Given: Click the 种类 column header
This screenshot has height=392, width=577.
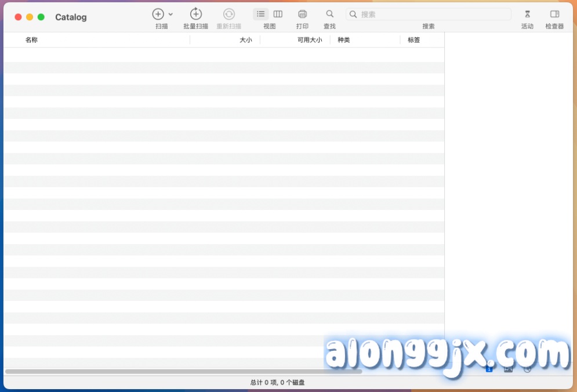Looking at the screenshot, I should 343,40.
